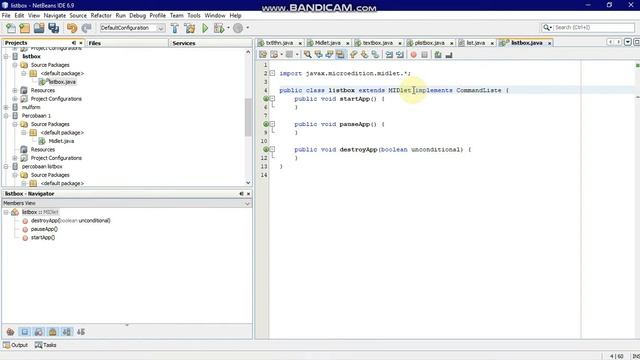Collapse the pauseApp method fold
The image size is (640, 360).
tap(272, 124)
